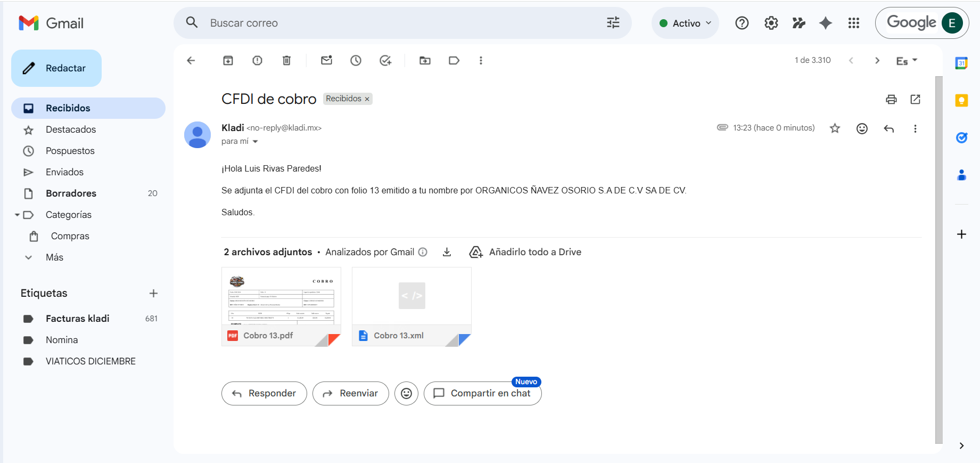Viewport: 980px width, 463px height.
Task: Open Help question mark icon
Action: tap(742, 23)
